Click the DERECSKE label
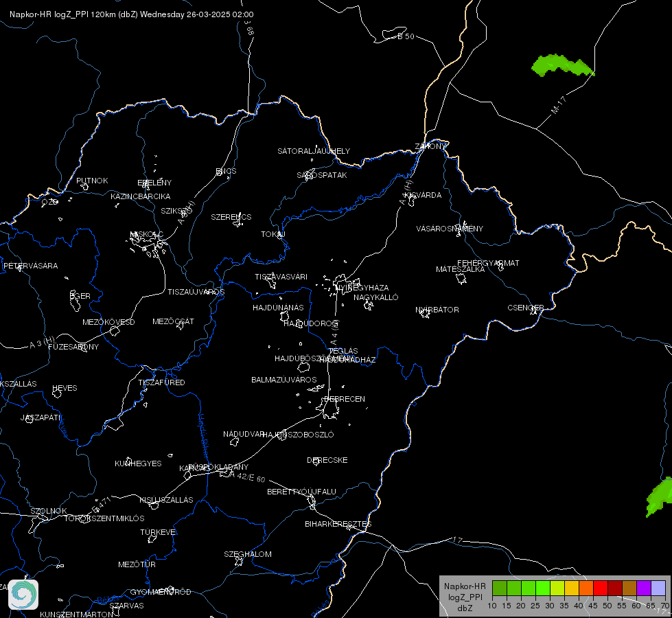 [327, 460]
